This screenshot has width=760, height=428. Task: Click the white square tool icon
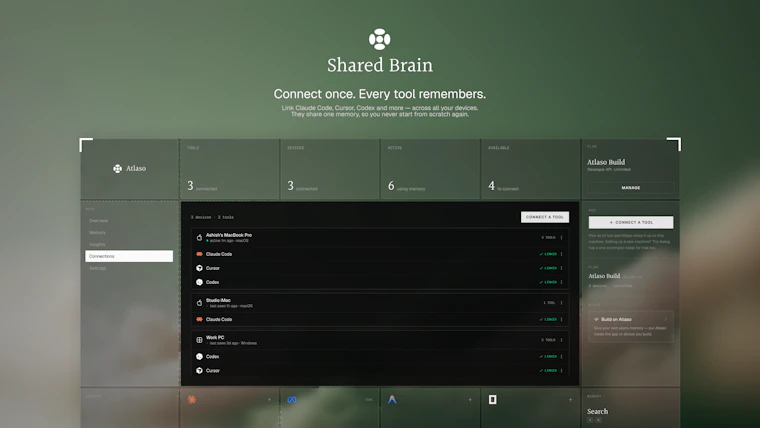click(x=492, y=399)
